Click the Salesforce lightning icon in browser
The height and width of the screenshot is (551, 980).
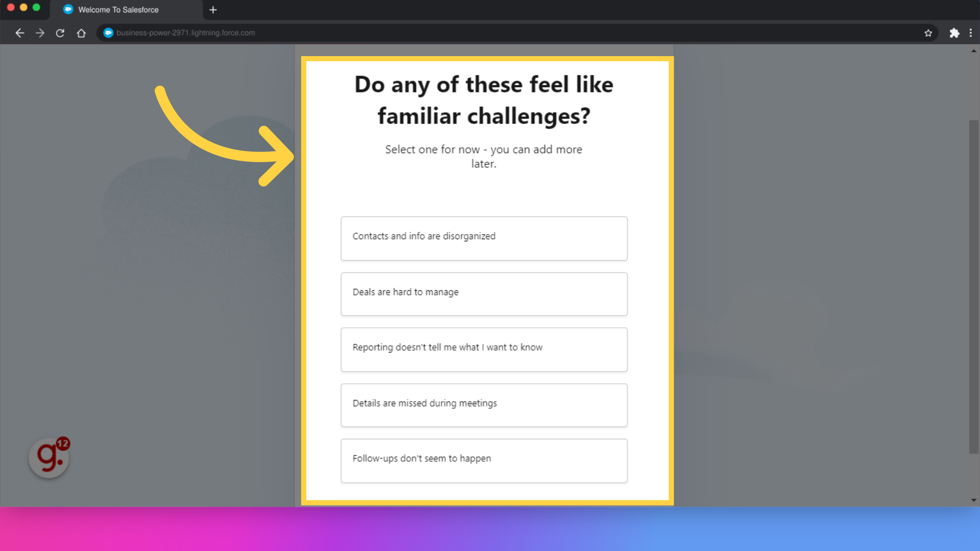coord(107,32)
